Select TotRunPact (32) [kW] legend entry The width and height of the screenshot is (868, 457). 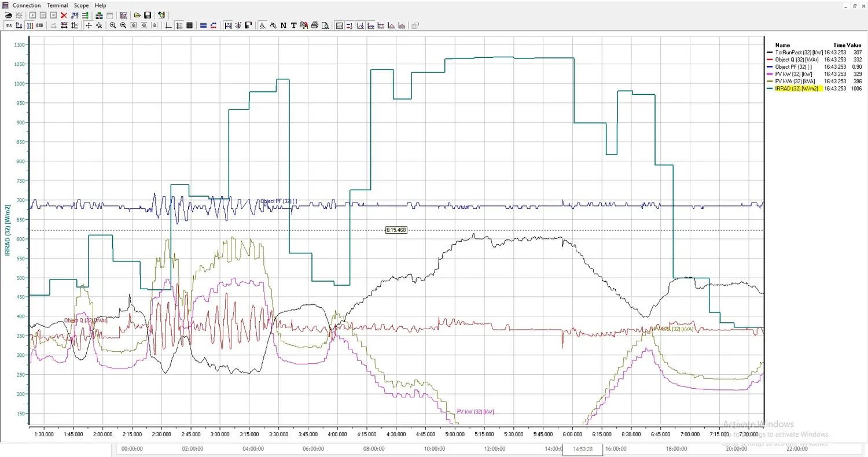[799, 52]
